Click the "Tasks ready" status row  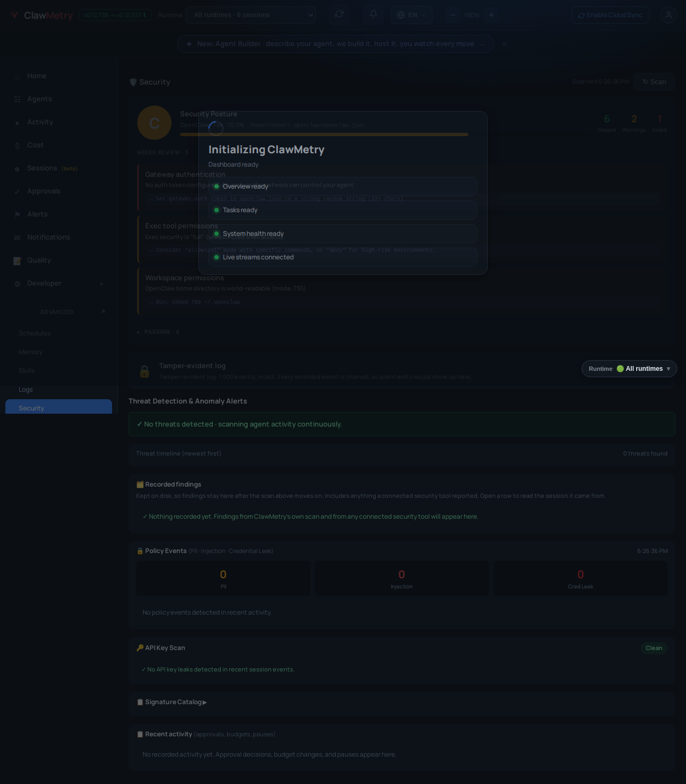(x=343, y=210)
